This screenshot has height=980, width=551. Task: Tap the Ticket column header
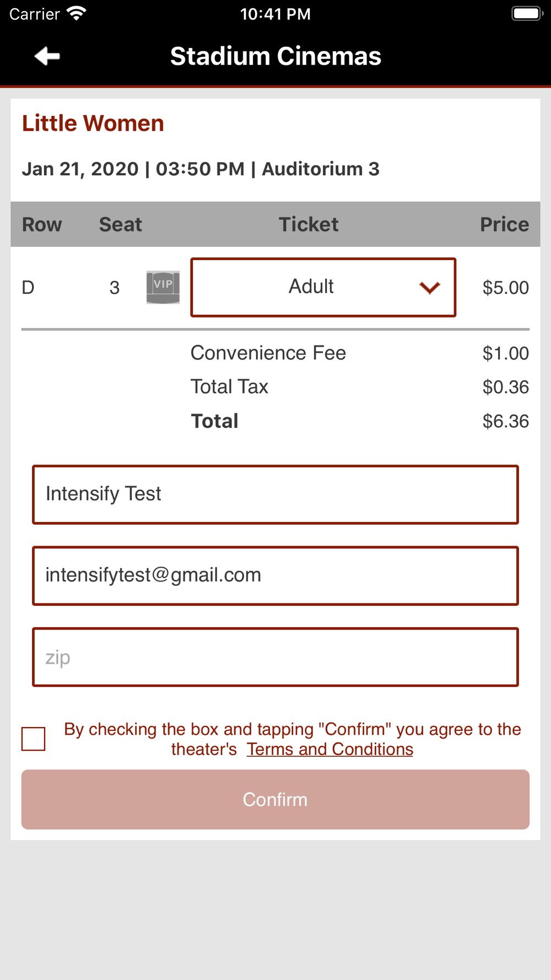(308, 224)
